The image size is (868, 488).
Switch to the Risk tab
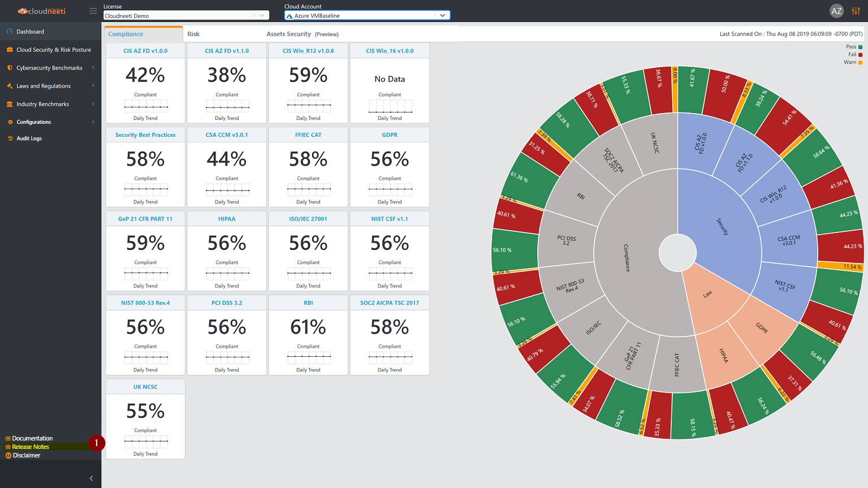point(193,34)
